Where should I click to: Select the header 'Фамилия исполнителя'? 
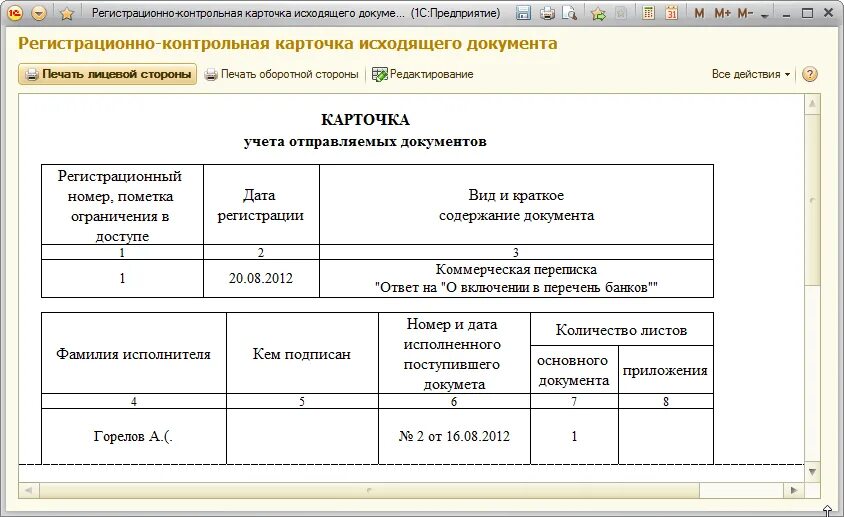pyautogui.click(x=133, y=354)
